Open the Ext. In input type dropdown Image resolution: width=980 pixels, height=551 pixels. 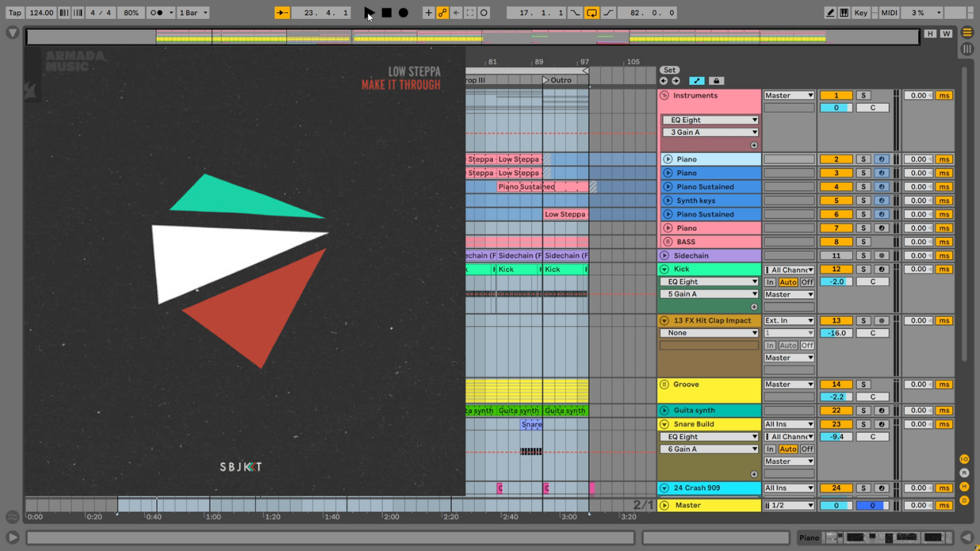pos(789,321)
